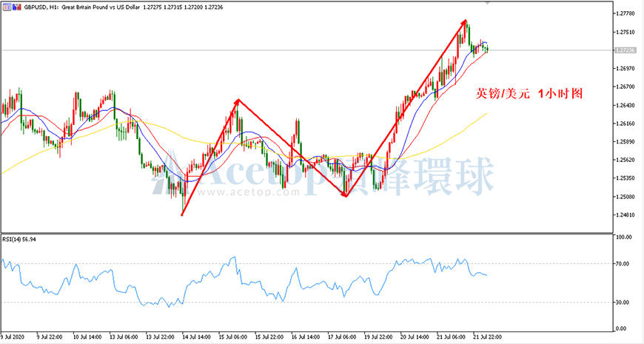The width and height of the screenshot is (644, 344).
Task: Click the RSI(14) 56.94 indicator label
Action: click(x=19, y=240)
